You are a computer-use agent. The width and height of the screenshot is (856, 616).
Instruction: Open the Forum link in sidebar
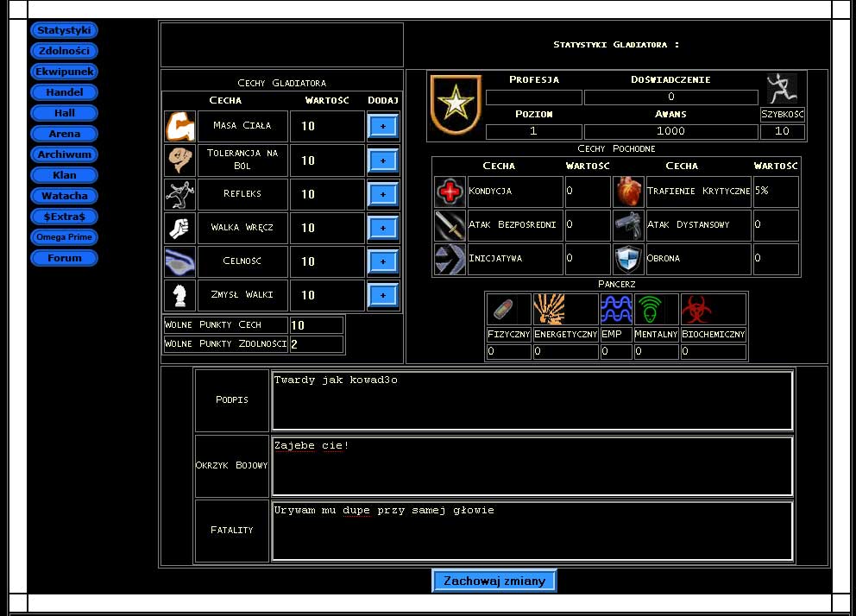[64, 258]
